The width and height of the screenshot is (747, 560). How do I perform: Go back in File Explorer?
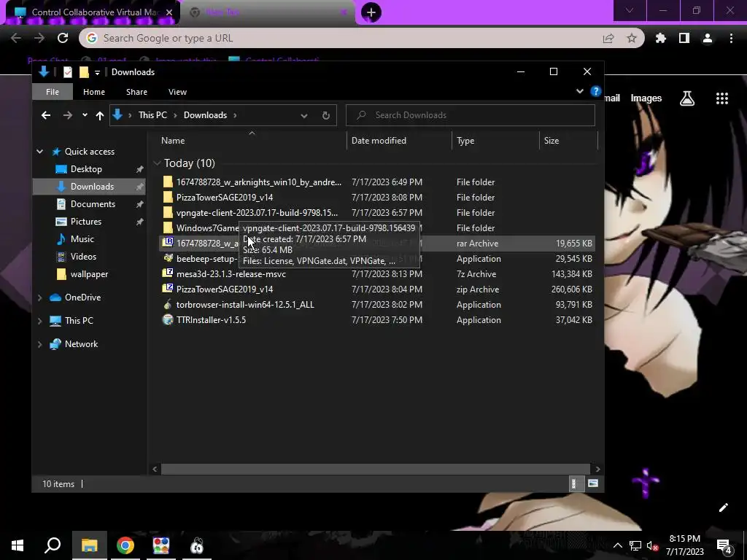click(x=46, y=115)
